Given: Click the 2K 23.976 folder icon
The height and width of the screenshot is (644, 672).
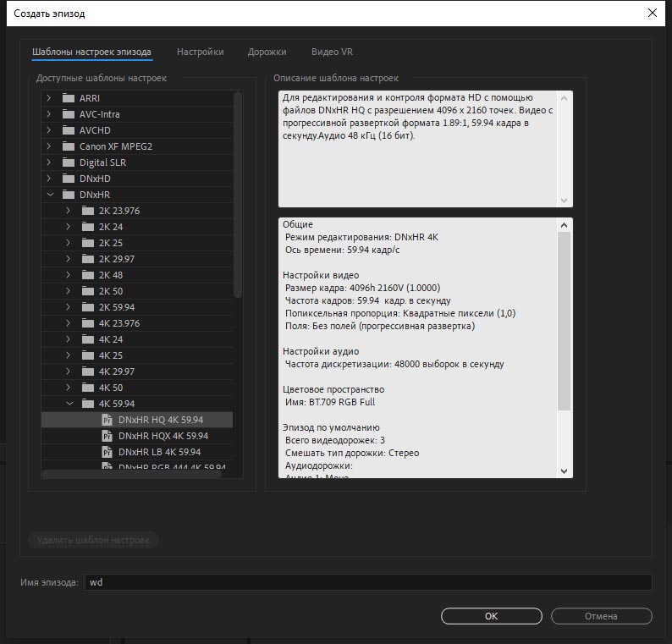Looking at the screenshot, I should pyautogui.click(x=88, y=211).
